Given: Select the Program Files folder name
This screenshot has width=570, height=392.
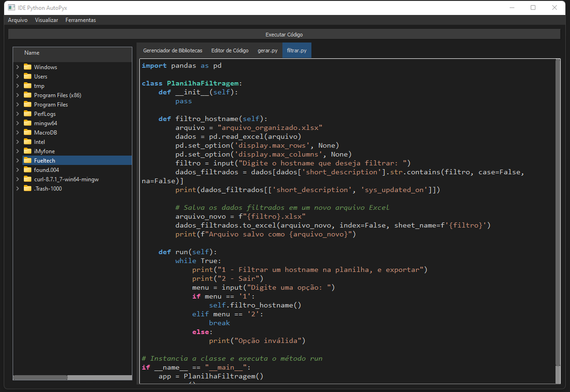Looking at the screenshot, I should click(51, 104).
